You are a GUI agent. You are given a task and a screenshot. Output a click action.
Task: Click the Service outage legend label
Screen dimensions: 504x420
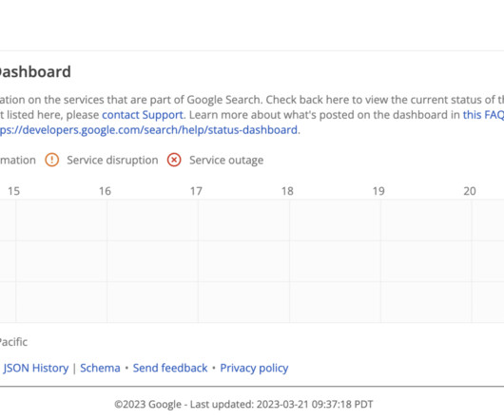pos(226,161)
